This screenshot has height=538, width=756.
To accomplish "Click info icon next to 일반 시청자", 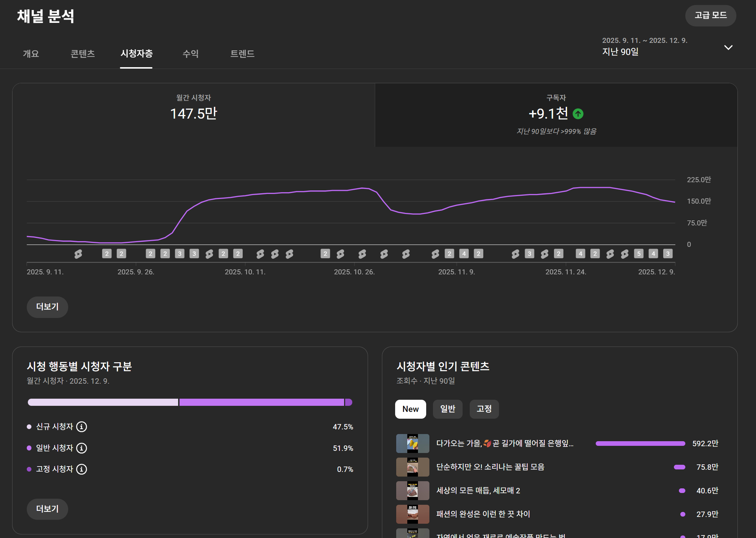I will pos(81,448).
